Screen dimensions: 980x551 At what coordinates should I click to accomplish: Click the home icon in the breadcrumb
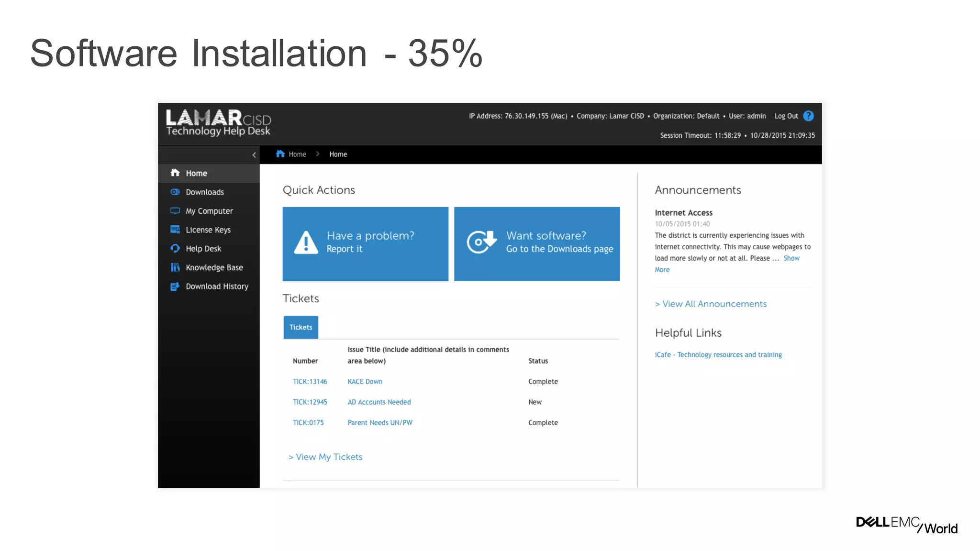point(280,154)
